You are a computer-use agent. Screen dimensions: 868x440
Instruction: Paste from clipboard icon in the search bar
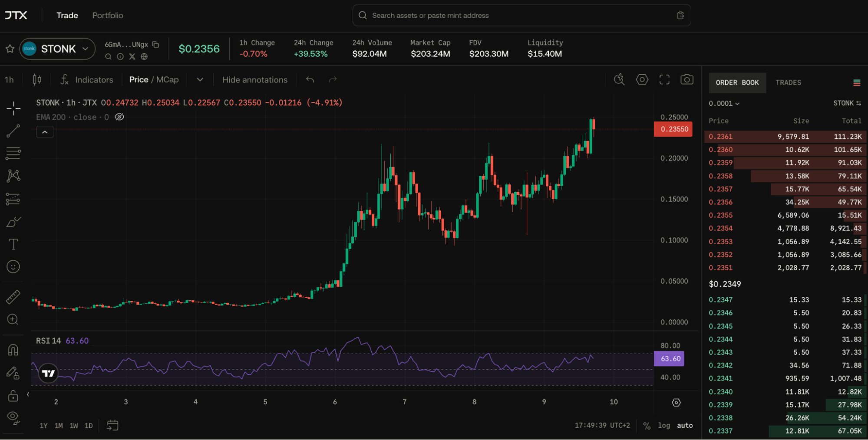point(680,16)
